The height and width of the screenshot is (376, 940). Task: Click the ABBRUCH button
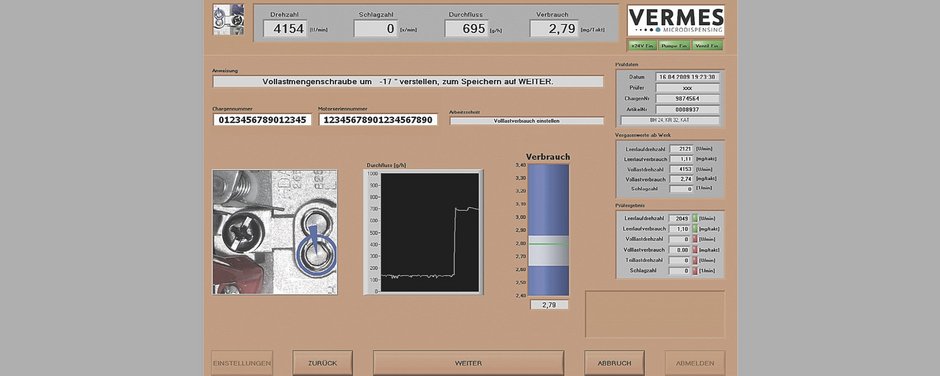pyautogui.click(x=614, y=363)
